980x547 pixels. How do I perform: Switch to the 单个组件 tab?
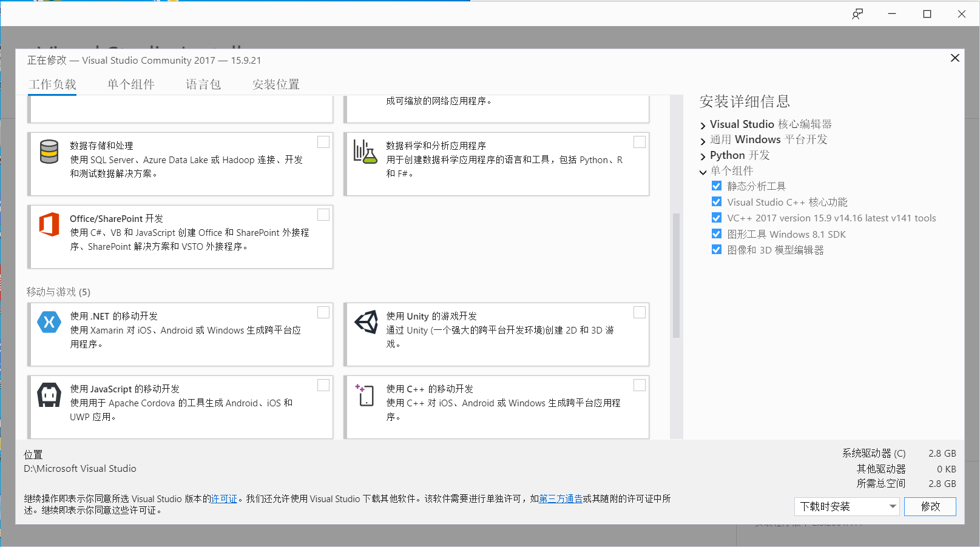pos(131,84)
